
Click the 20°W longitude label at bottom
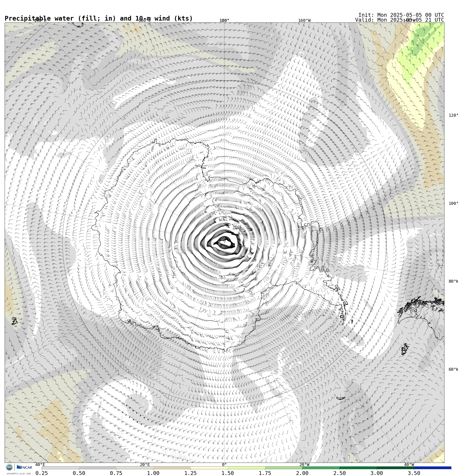304,465
